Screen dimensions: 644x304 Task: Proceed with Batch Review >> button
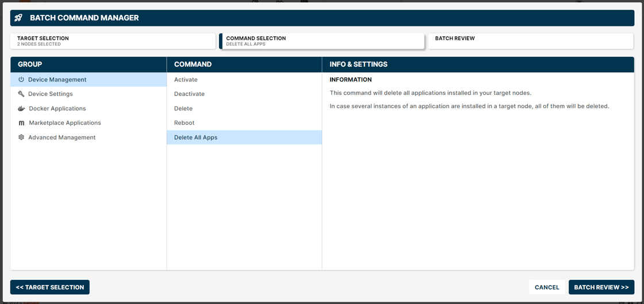pos(601,287)
